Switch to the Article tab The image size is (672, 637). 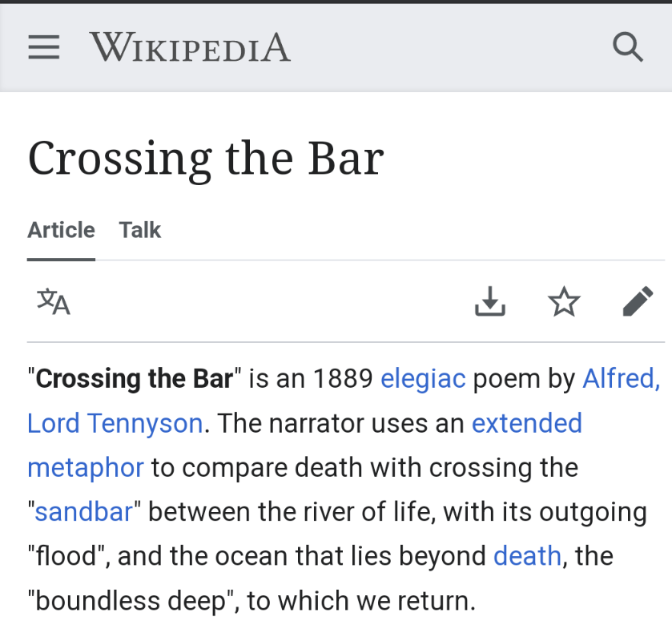pyautogui.click(x=61, y=231)
